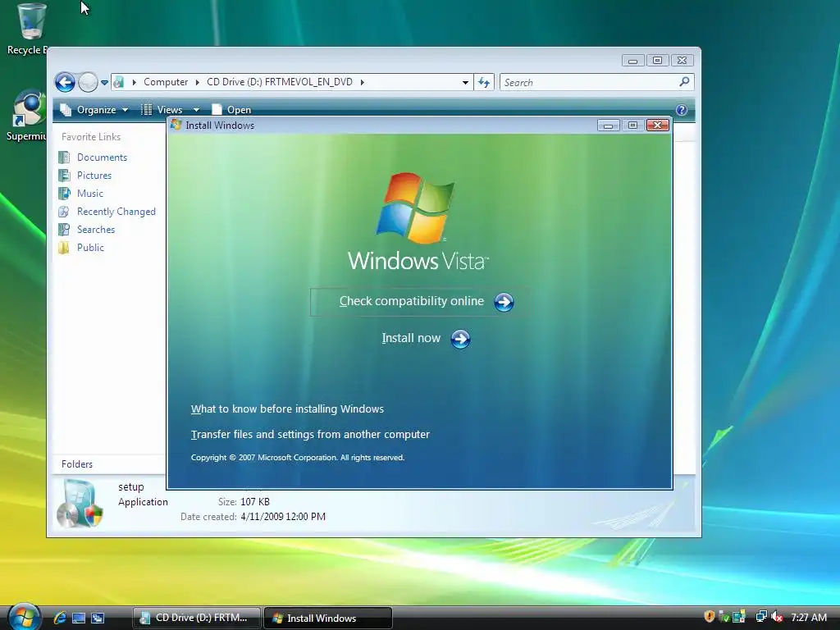The height and width of the screenshot is (630, 840).
Task: Open Public favorite link
Action: tap(90, 248)
